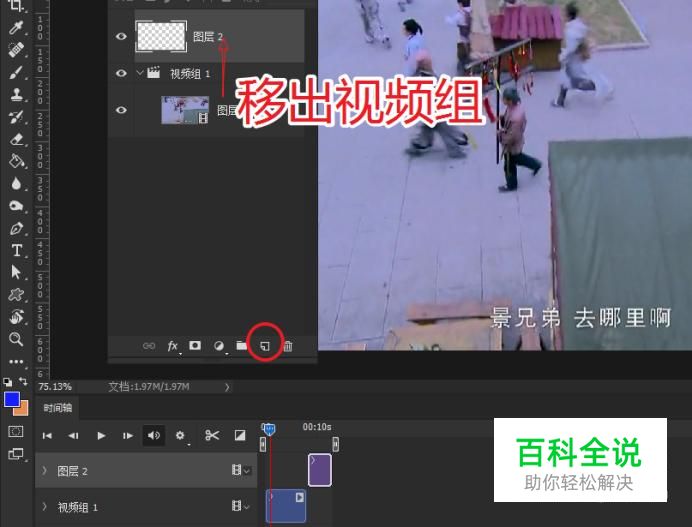Select the 视频组 1 group name
The height and width of the screenshot is (527, 692).
tap(190, 74)
